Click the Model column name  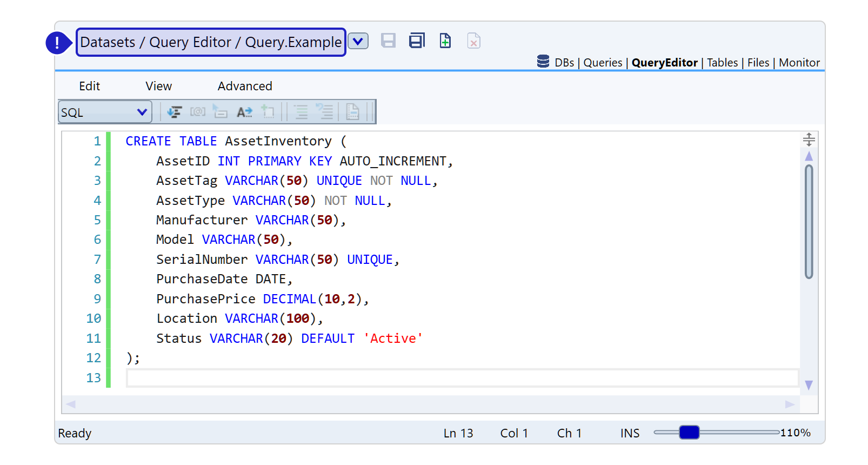(175, 240)
